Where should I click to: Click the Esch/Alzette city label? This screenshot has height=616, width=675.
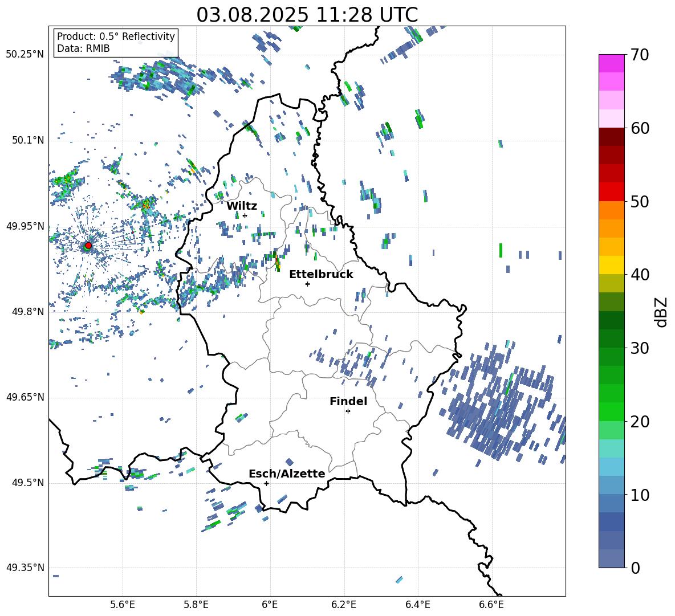pyautogui.click(x=287, y=474)
